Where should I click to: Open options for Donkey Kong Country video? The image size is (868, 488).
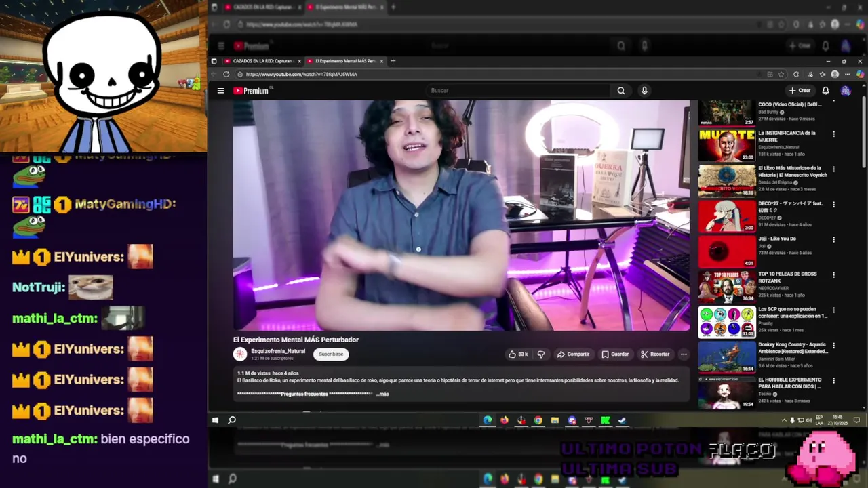(x=833, y=345)
